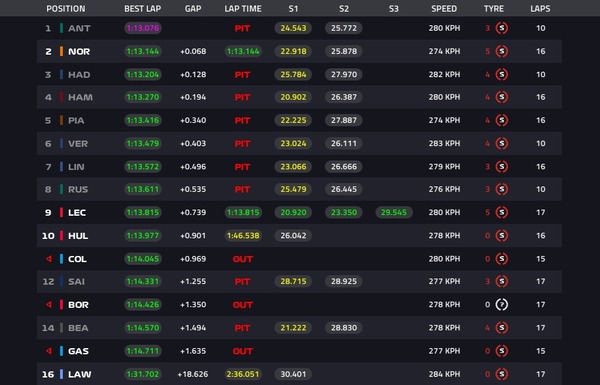This screenshot has height=385, width=600.
Task: Select driver HUL name
Action: pos(78,236)
